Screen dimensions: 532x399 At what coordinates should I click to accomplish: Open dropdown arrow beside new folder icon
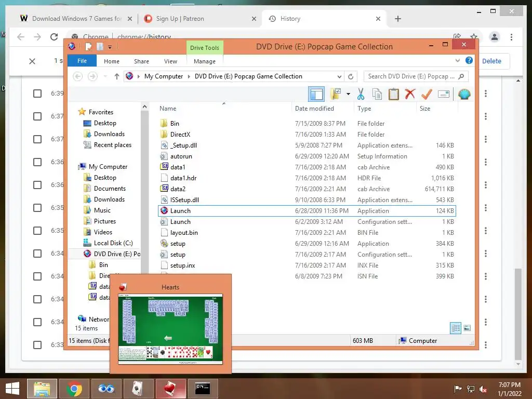point(348,94)
